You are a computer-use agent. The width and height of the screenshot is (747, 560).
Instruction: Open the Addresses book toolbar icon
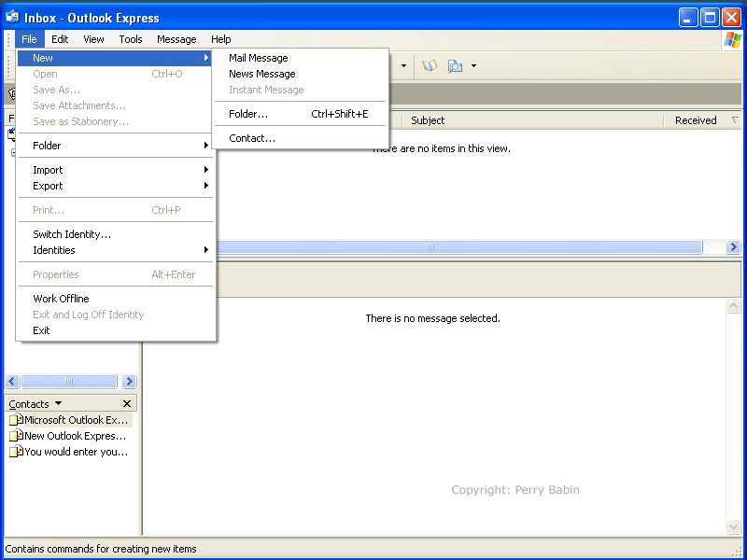429,66
